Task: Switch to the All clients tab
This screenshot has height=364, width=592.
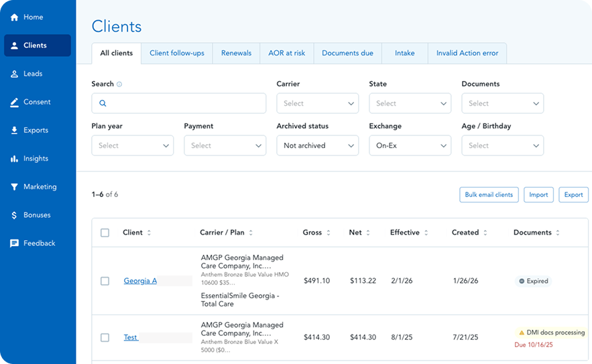Action: point(116,53)
